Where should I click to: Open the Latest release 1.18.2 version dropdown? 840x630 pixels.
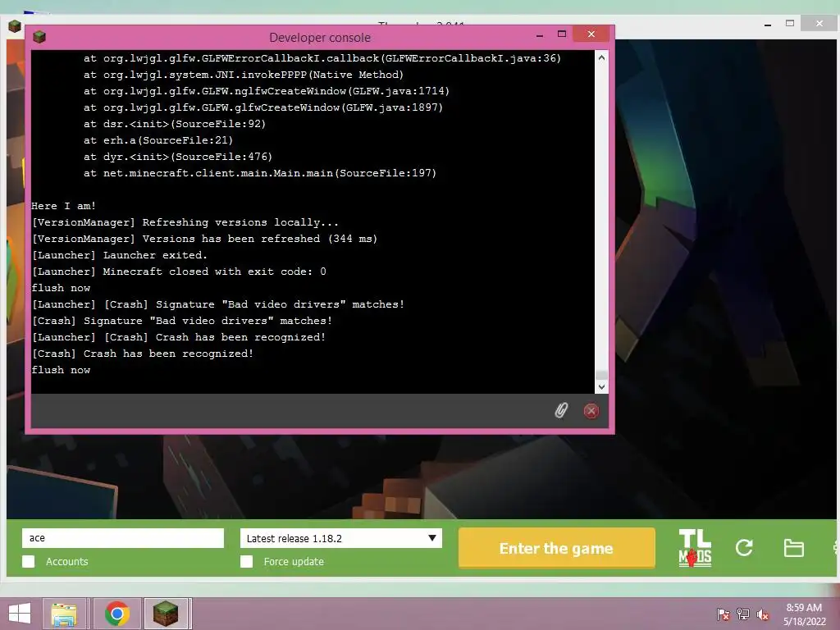tap(341, 538)
